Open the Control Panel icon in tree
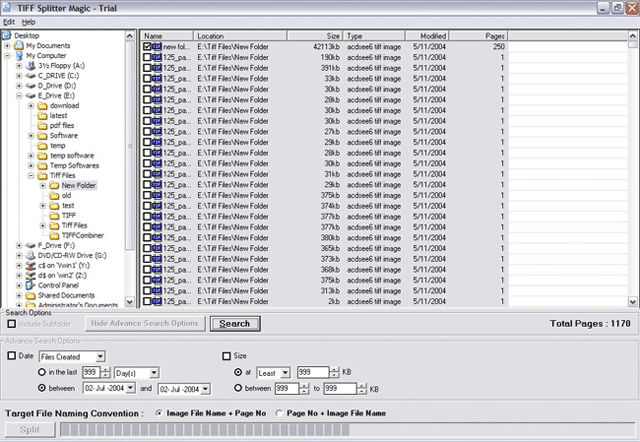640x442 pixels. 29,285
